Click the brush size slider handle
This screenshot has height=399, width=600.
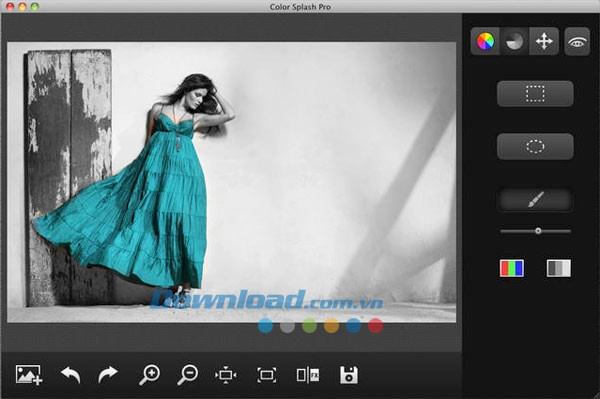click(x=538, y=231)
